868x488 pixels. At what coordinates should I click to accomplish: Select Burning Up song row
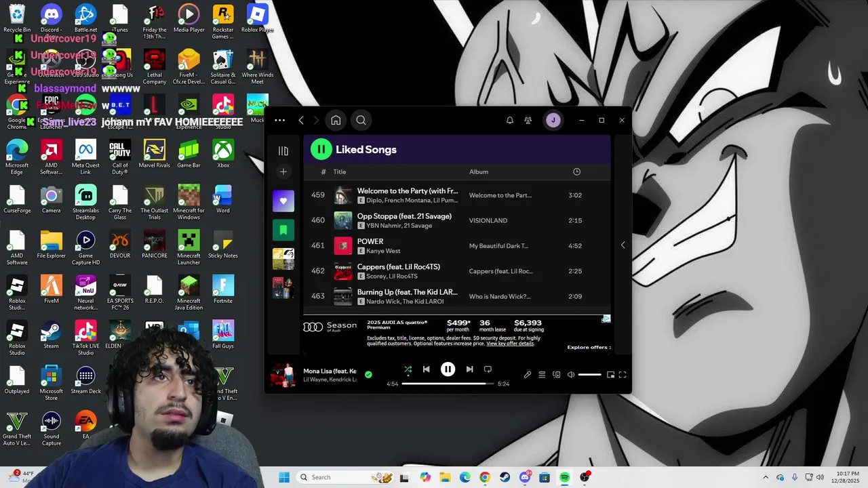pyautogui.click(x=457, y=296)
